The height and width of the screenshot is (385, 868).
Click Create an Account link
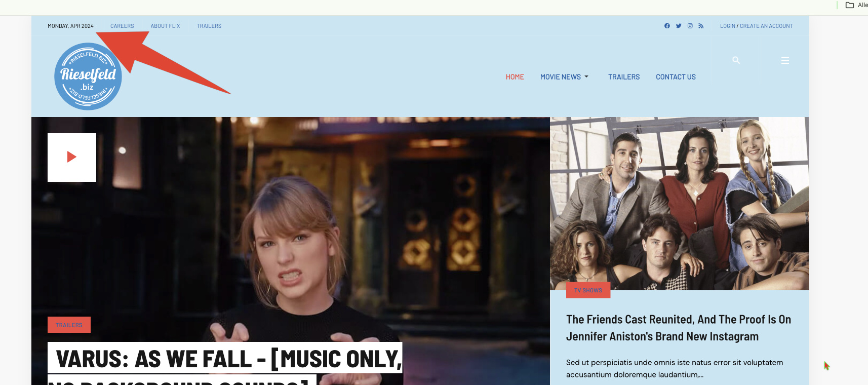(766, 26)
